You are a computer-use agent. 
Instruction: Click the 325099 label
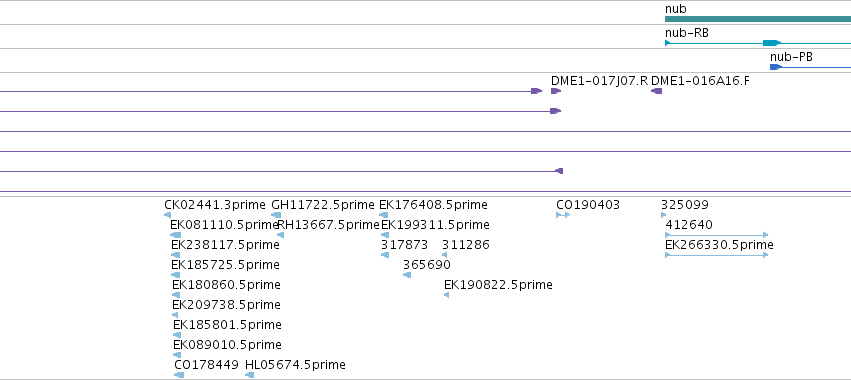pyautogui.click(x=684, y=205)
